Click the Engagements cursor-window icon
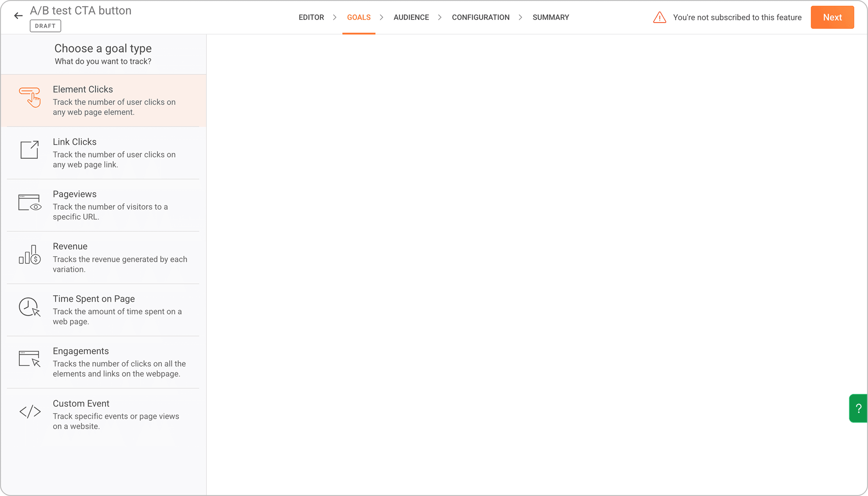Screen dimensions: 868x496 coord(30,359)
